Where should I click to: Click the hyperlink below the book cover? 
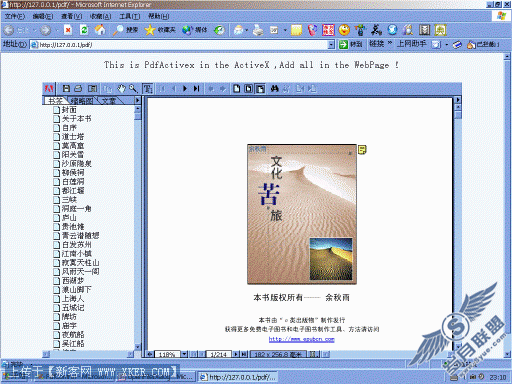coord(302,339)
